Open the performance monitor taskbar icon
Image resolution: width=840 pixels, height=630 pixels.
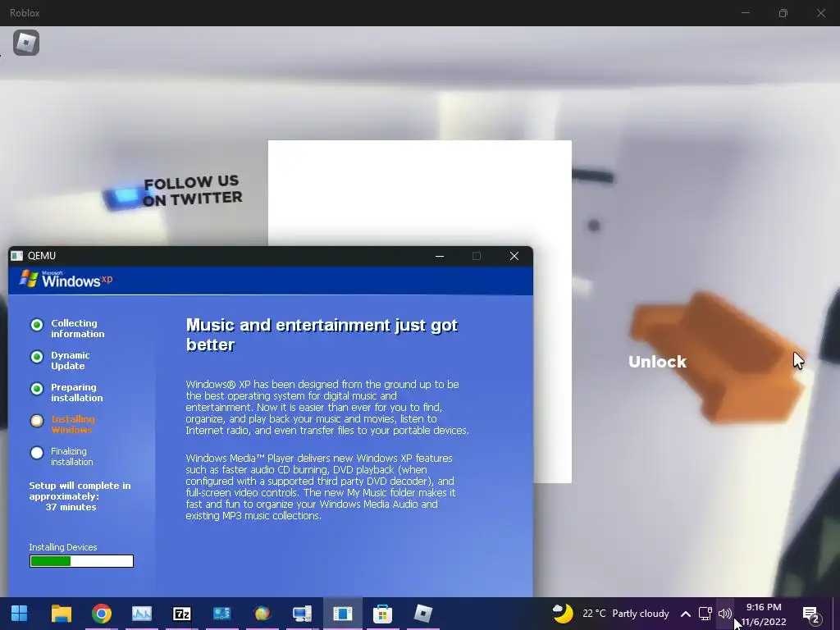tap(142, 614)
